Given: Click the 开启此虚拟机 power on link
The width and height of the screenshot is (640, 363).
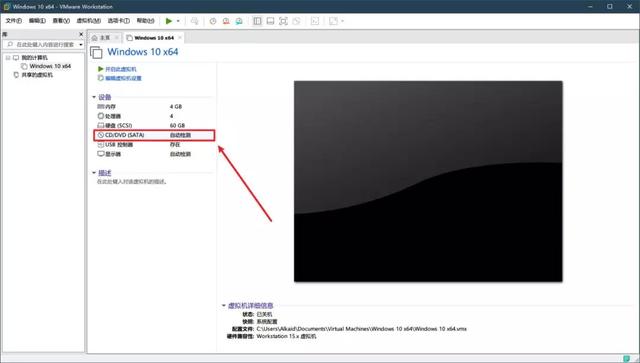Looking at the screenshot, I should [x=121, y=69].
